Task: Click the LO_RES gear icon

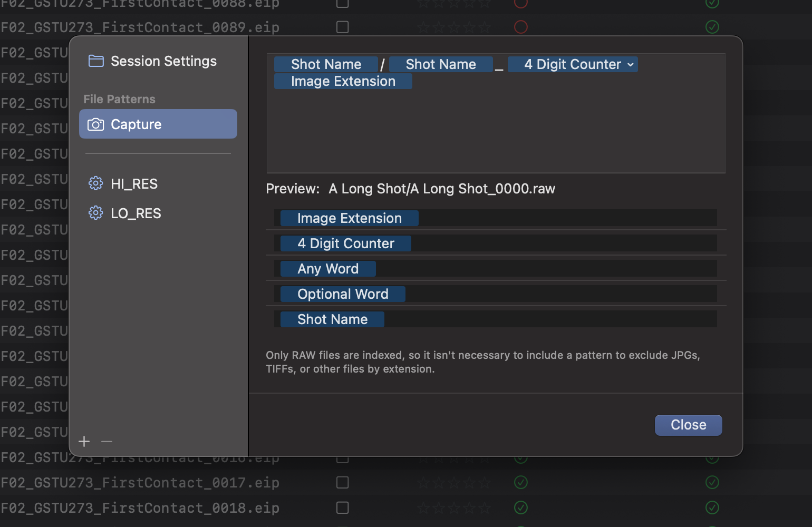Action: tap(95, 213)
